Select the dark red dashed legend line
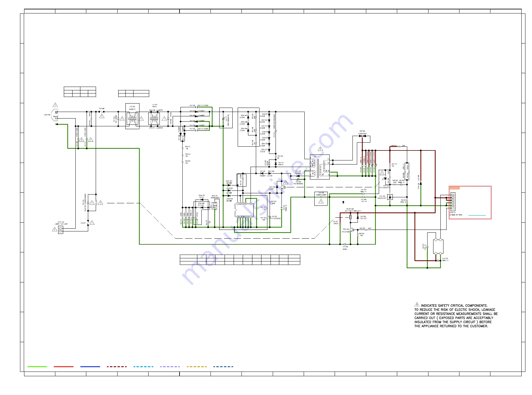 (117, 367)
